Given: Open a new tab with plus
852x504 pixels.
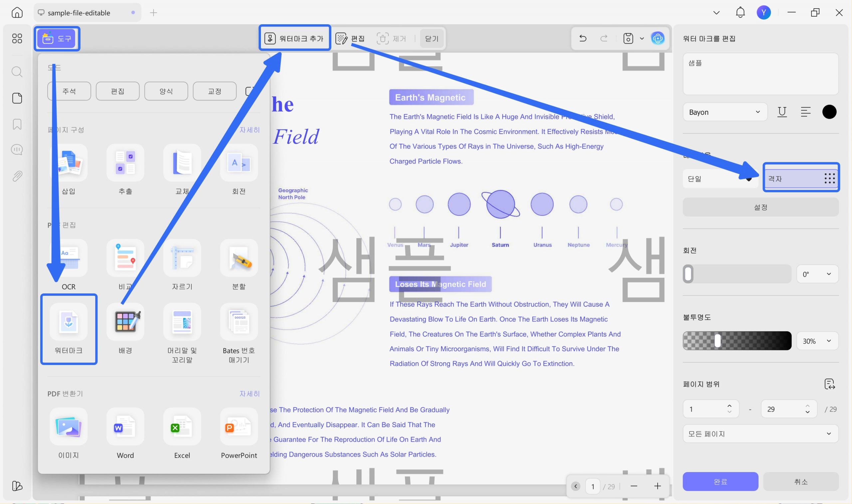Looking at the screenshot, I should (153, 13).
